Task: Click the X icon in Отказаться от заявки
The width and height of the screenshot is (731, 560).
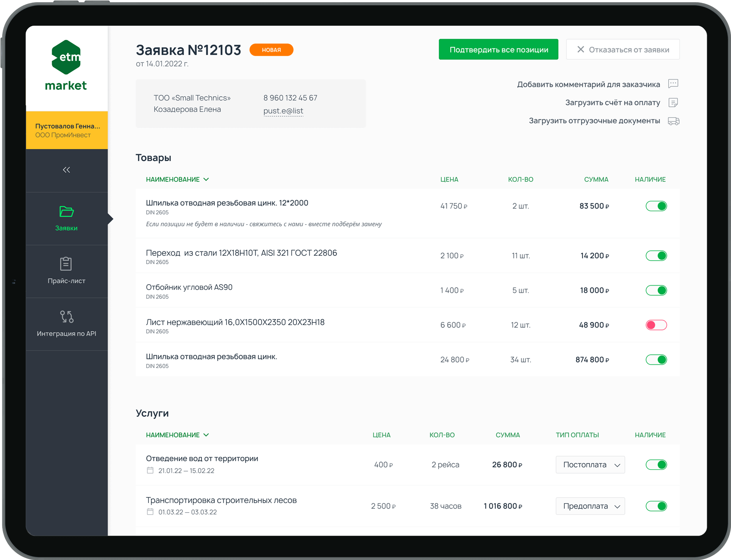Action: pyautogui.click(x=580, y=49)
